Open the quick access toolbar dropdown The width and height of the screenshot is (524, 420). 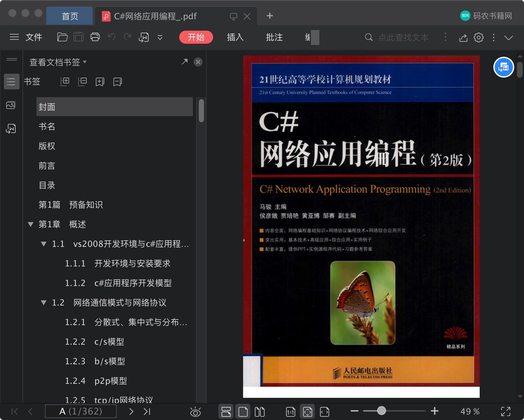[x=160, y=37]
